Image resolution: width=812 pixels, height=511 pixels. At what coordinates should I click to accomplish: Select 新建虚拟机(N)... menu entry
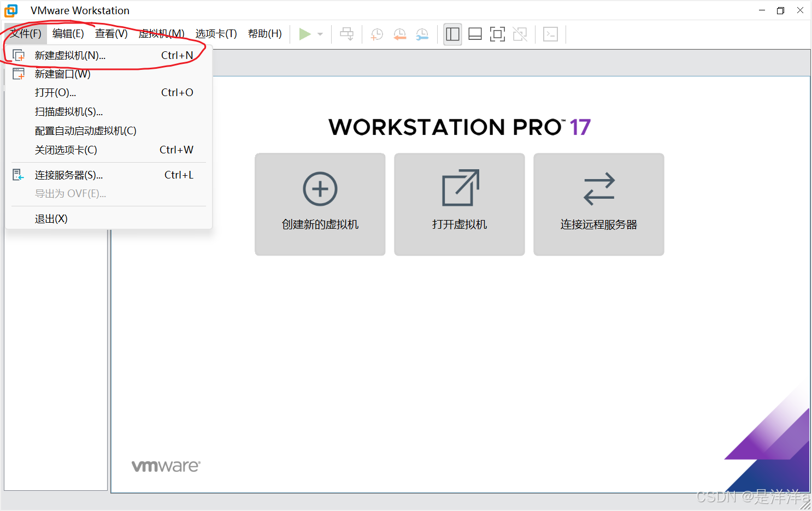(x=108, y=55)
